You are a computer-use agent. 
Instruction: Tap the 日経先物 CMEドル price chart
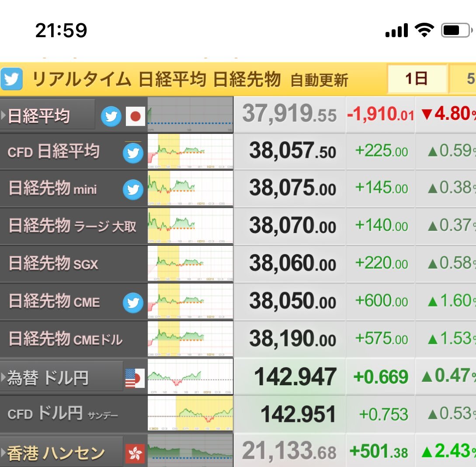(x=190, y=339)
